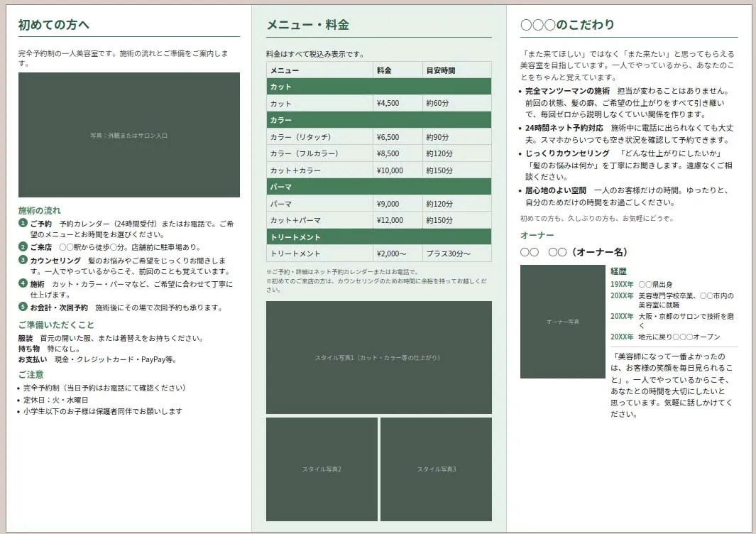Click the step 3 circle for カウンセリング
This screenshot has height=534, width=756.
(23, 261)
